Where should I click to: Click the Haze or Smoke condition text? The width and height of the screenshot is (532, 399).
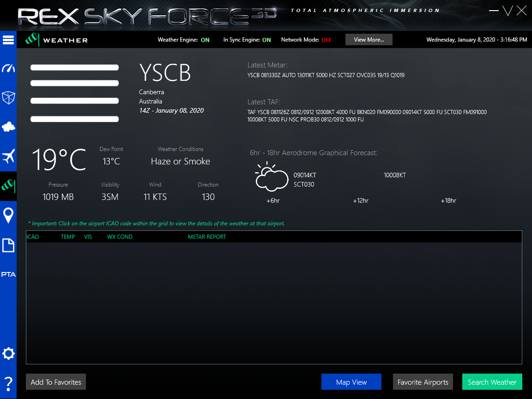click(x=181, y=161)
